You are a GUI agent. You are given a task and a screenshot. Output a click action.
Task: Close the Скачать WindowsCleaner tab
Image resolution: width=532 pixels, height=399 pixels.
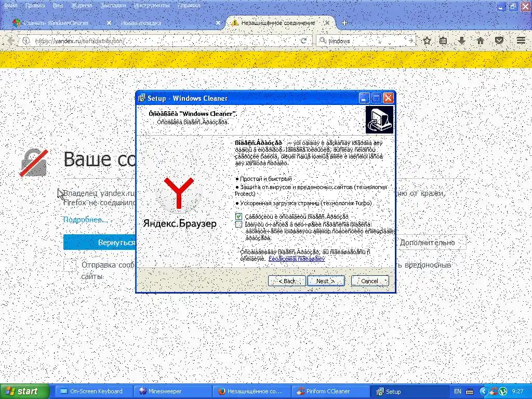[x=109, y=23]
